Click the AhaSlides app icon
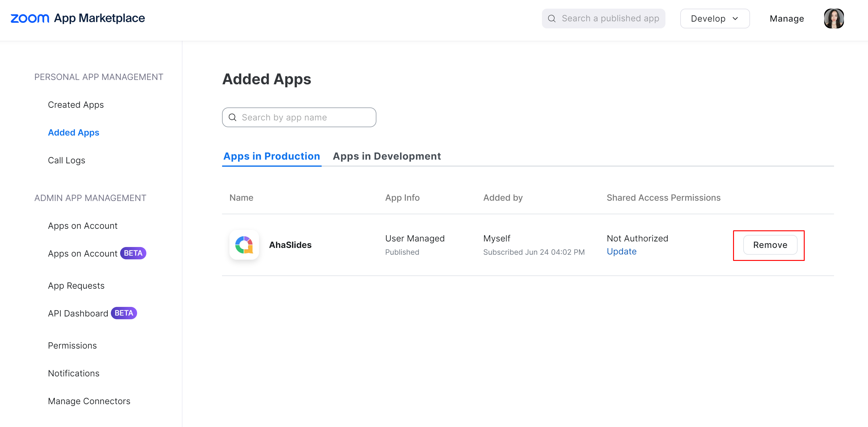Image resolution: width=868 pixels, height=427 pixels. tap(244, 245)
